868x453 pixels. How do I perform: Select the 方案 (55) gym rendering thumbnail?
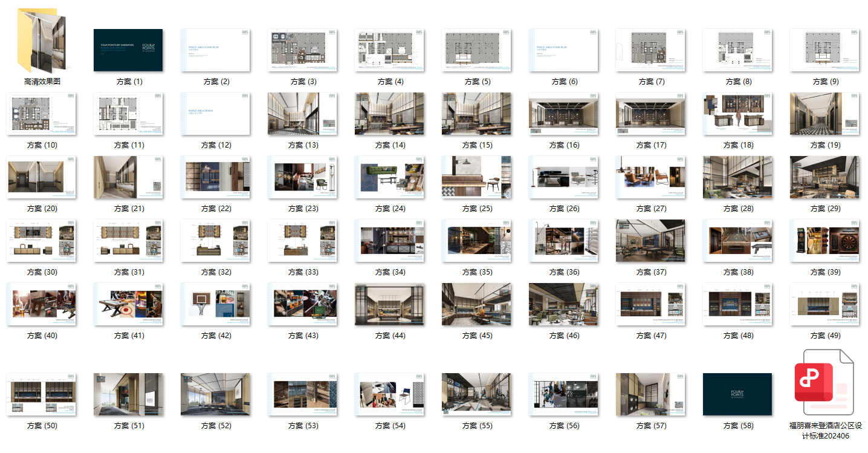476,394
